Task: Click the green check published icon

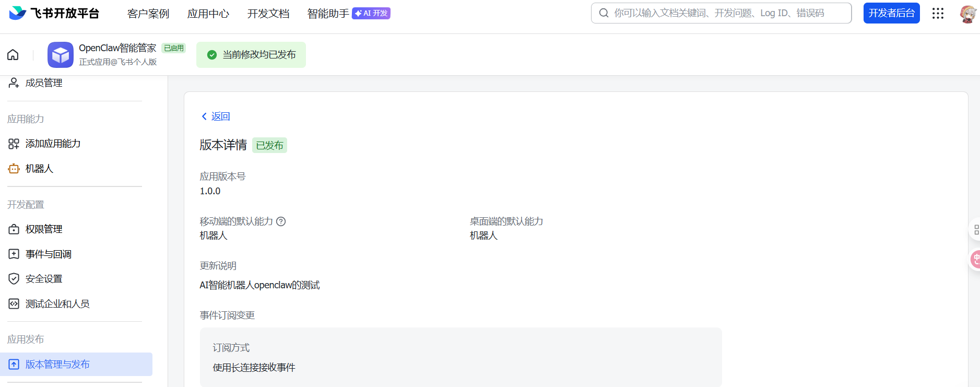Action: click(x=212, y=55)
